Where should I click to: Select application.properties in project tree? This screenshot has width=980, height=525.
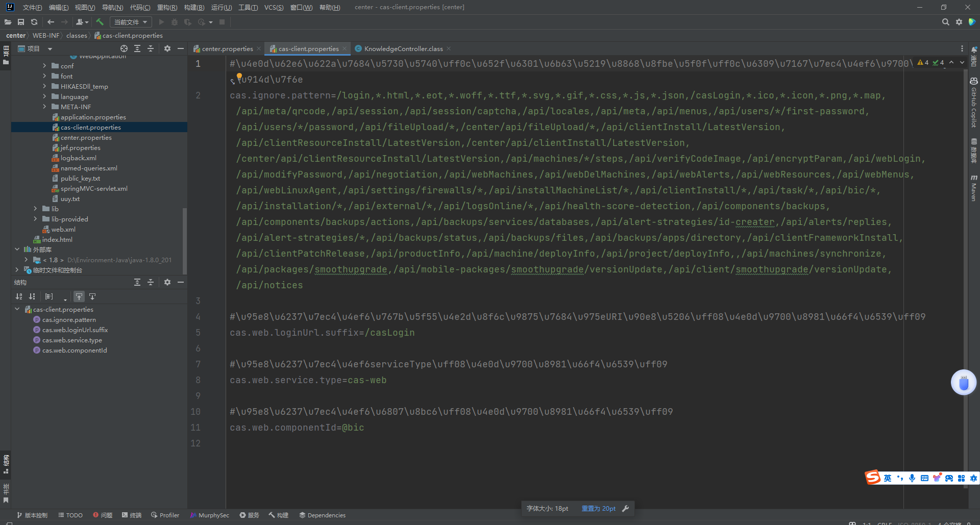pyautogui.click(x=93, y=117)
